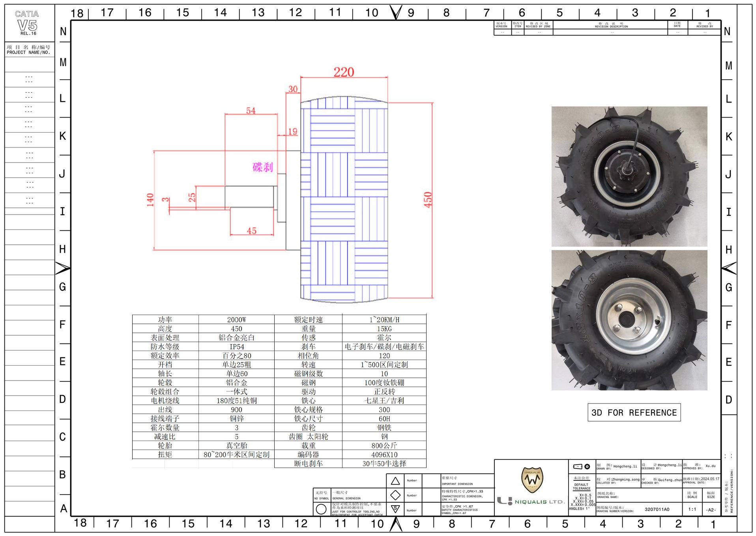
Task: Click the gold shield company emblem
Action: click(531, 479)
